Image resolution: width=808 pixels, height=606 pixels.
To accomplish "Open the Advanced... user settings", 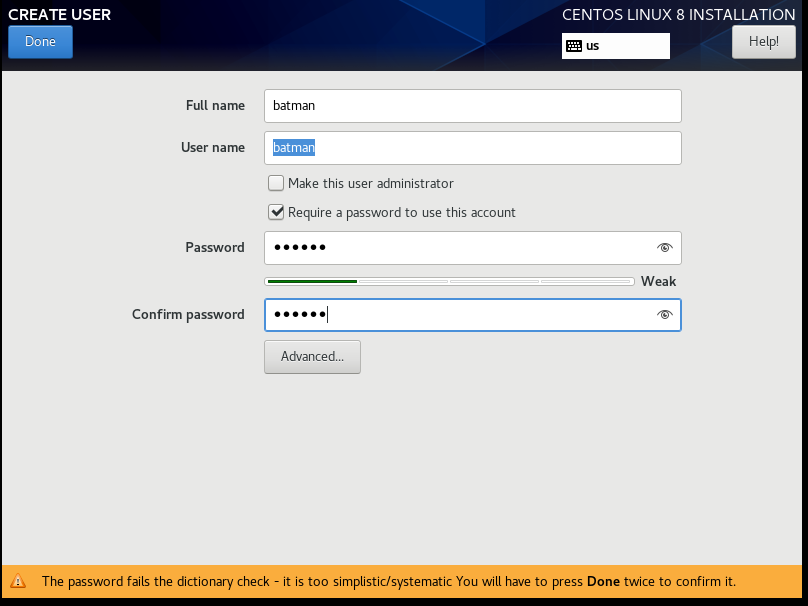I will click(312, 357).
